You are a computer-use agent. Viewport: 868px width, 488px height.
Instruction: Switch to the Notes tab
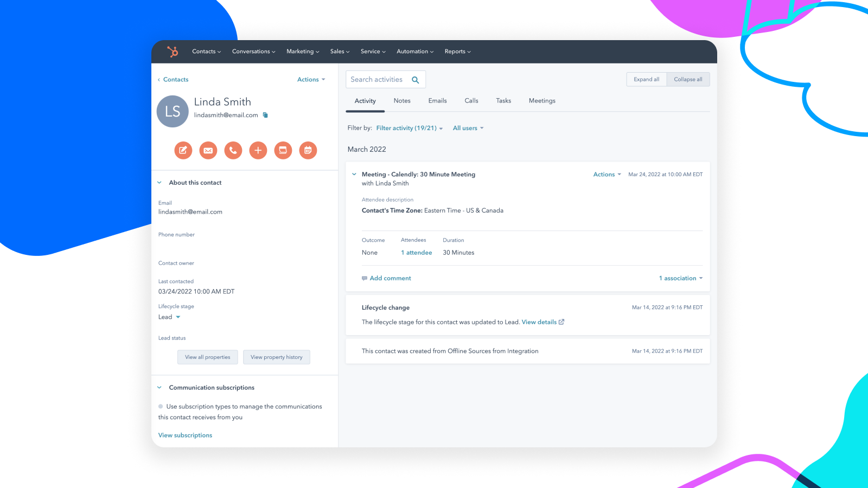click(402, 101)
